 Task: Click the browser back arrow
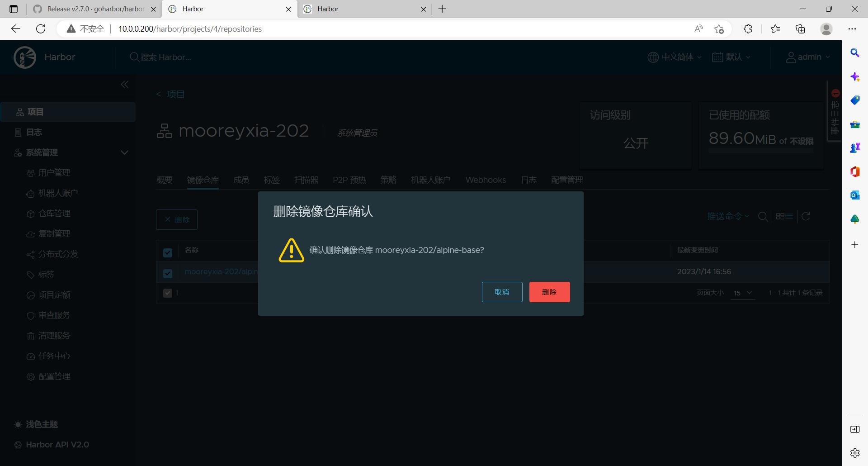(x=16, y=29)
